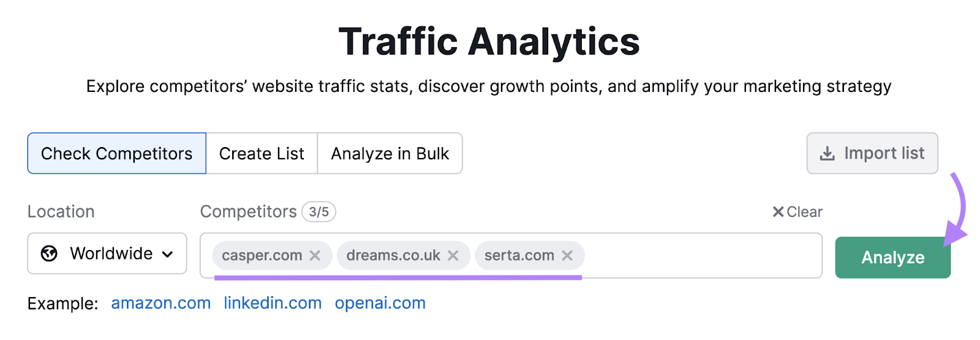Open the Create List tab
Screen dimensions: 980x340
pyautogui.click(x=262, y=154)
